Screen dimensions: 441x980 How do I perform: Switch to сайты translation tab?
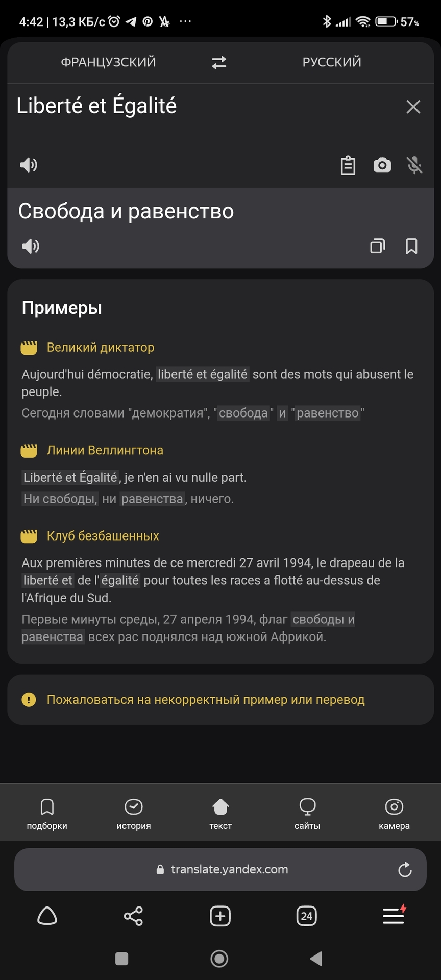[307, 814]
